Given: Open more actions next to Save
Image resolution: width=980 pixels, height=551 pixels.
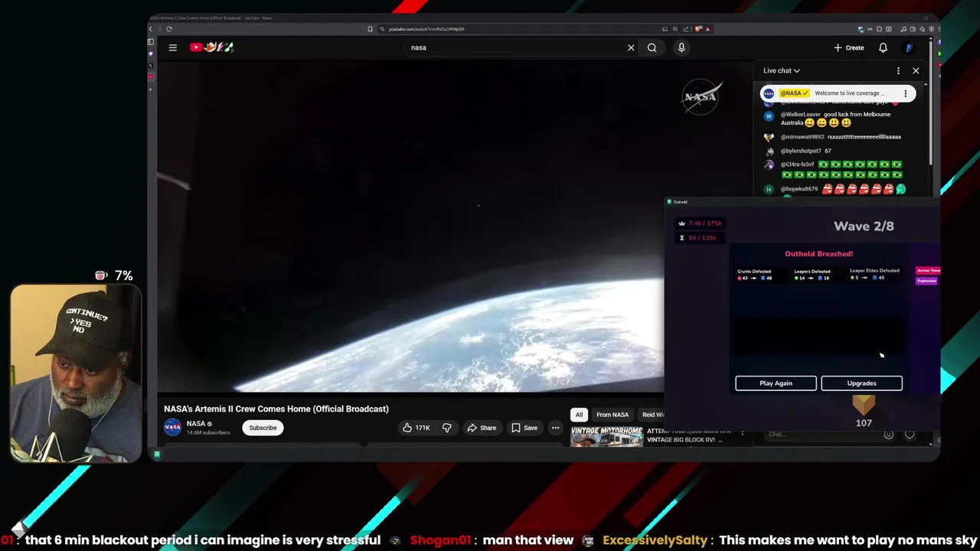Looking at the screenshot, I should (x=555, y=428).
